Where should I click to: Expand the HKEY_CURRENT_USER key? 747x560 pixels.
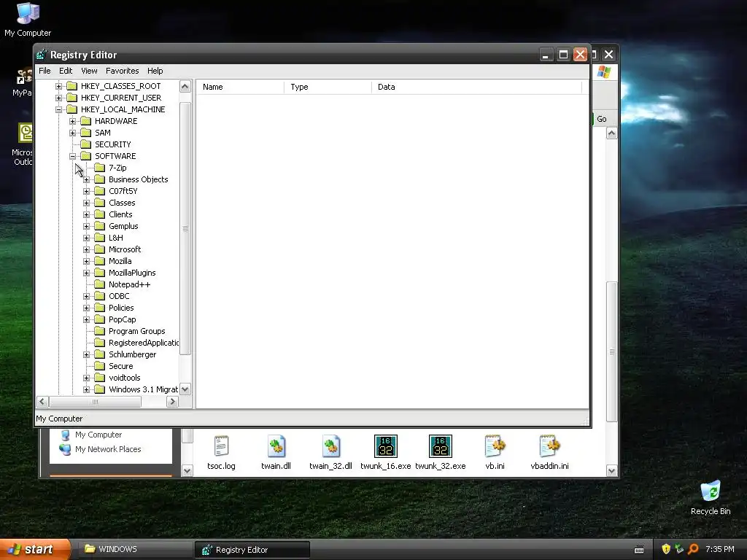pos(58,98)
